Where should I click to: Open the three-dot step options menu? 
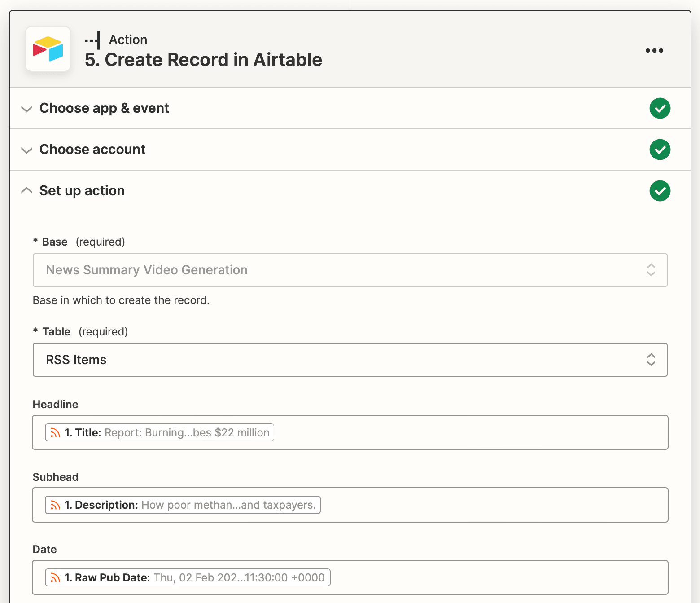coord(654,50)
